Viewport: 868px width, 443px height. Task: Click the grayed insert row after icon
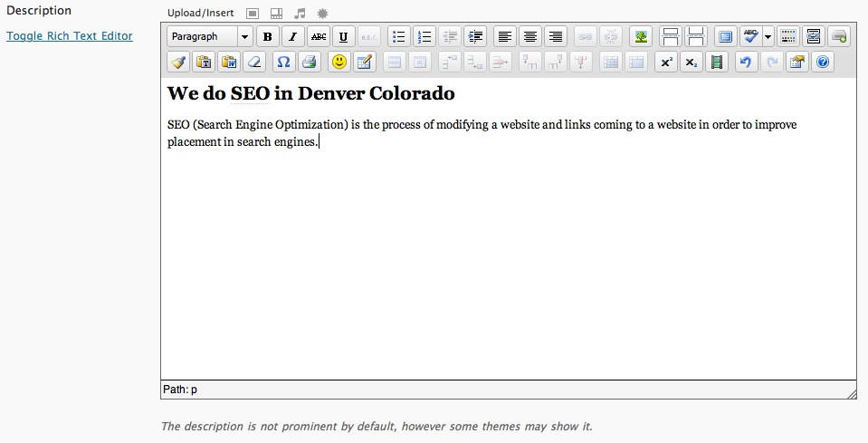pos(475,62)
